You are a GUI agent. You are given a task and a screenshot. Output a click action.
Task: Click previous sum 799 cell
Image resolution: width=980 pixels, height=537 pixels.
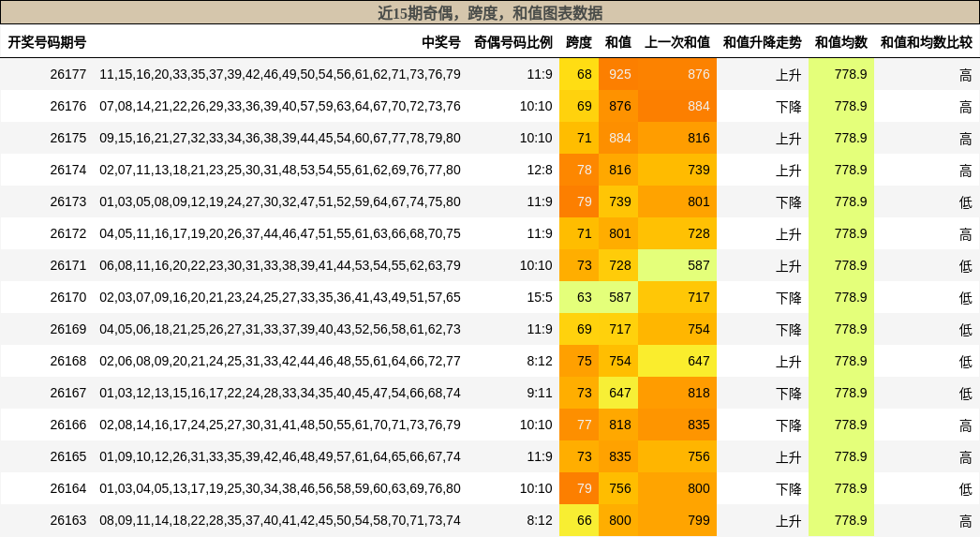pos(677,521)
